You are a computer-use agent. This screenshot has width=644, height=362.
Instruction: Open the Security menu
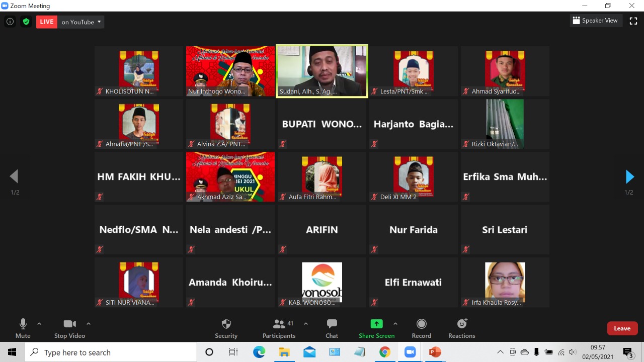point(226,328)
